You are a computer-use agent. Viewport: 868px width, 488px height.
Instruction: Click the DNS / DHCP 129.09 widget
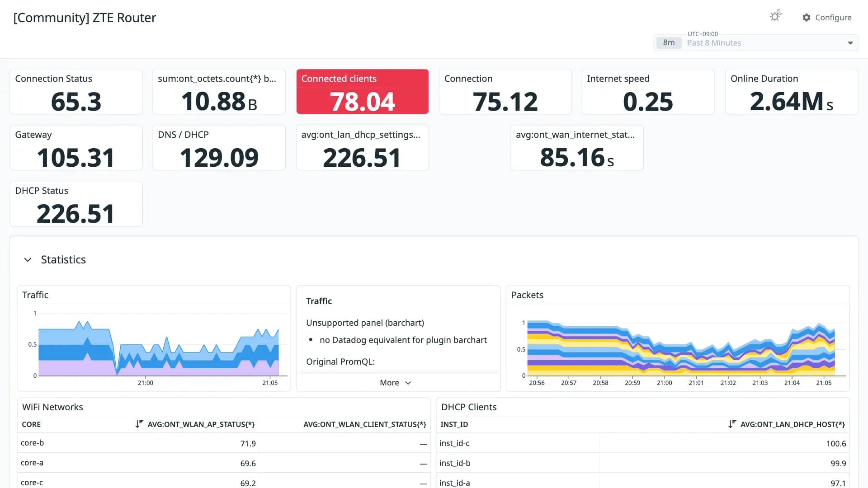click(x=219, y=148)
